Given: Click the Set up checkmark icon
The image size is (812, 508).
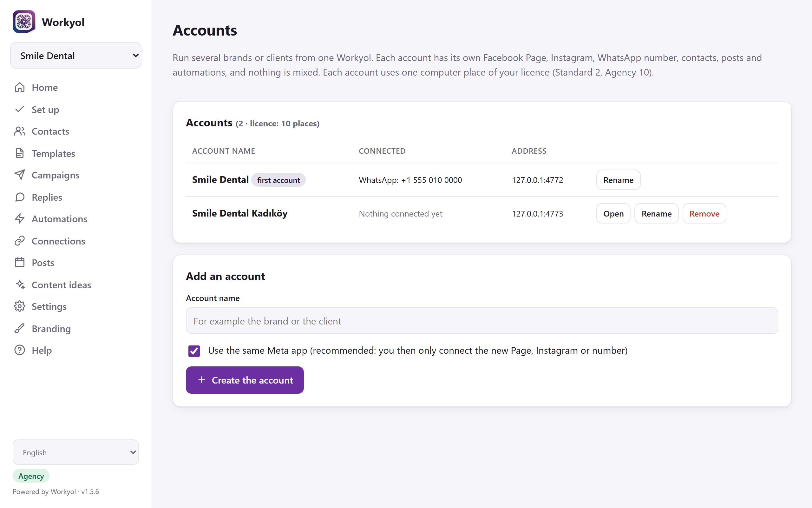Looking at the screenshot, I should coord(20,109).
